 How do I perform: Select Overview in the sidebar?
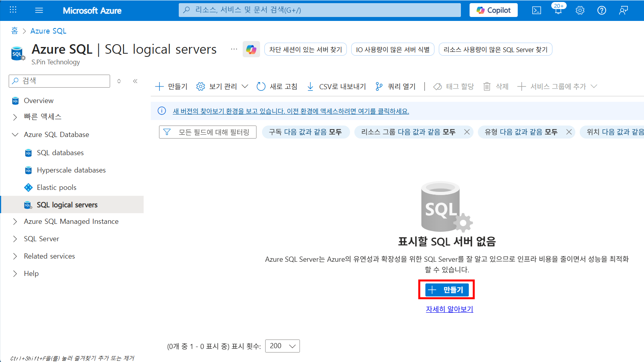coord(38,101)
